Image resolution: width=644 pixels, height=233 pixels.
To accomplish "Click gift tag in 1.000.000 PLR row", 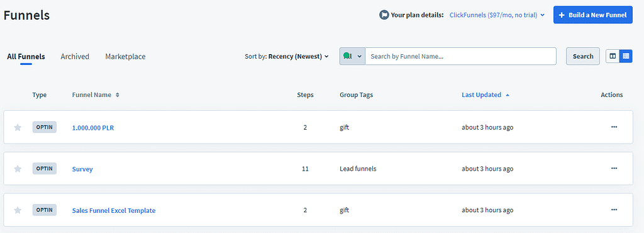I will coord(344,127).
